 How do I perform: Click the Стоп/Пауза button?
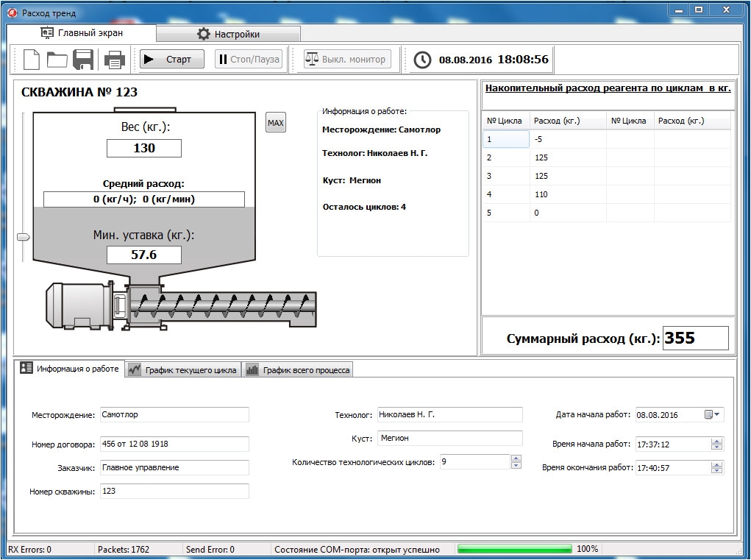tap(249, 60)
